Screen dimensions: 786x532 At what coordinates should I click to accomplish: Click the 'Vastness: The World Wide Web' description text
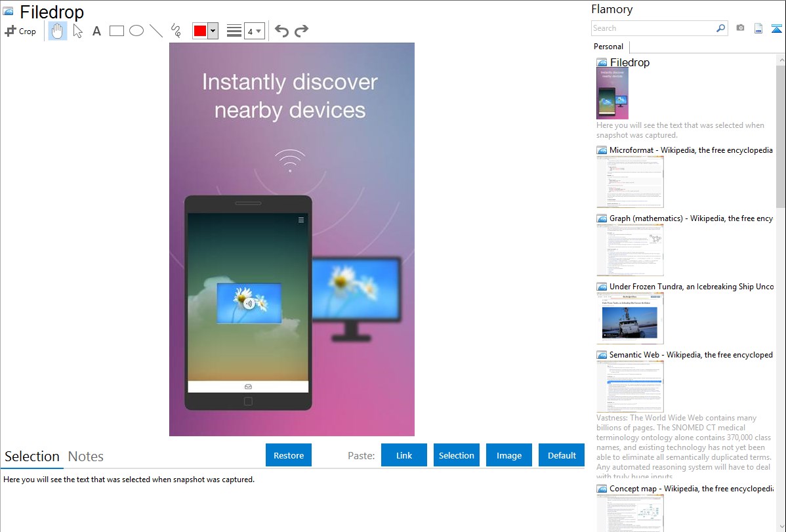point(684,447)
